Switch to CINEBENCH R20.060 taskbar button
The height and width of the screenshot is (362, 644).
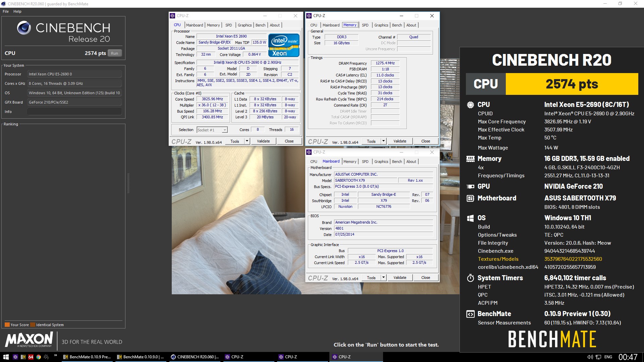(195, 357)
